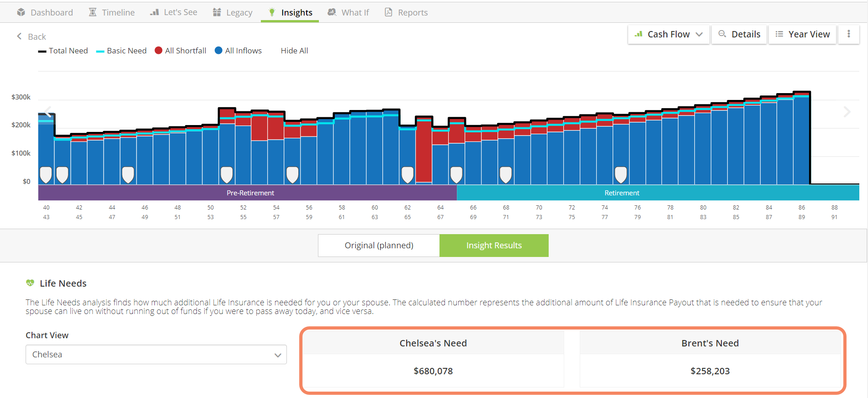Click Brent's need amount $258,203

tap(710, 371)
